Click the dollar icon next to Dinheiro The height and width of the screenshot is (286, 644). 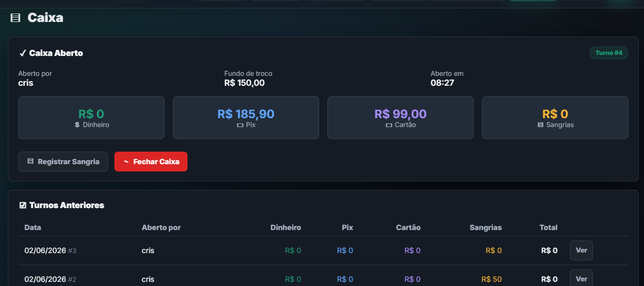pos(77,125)
